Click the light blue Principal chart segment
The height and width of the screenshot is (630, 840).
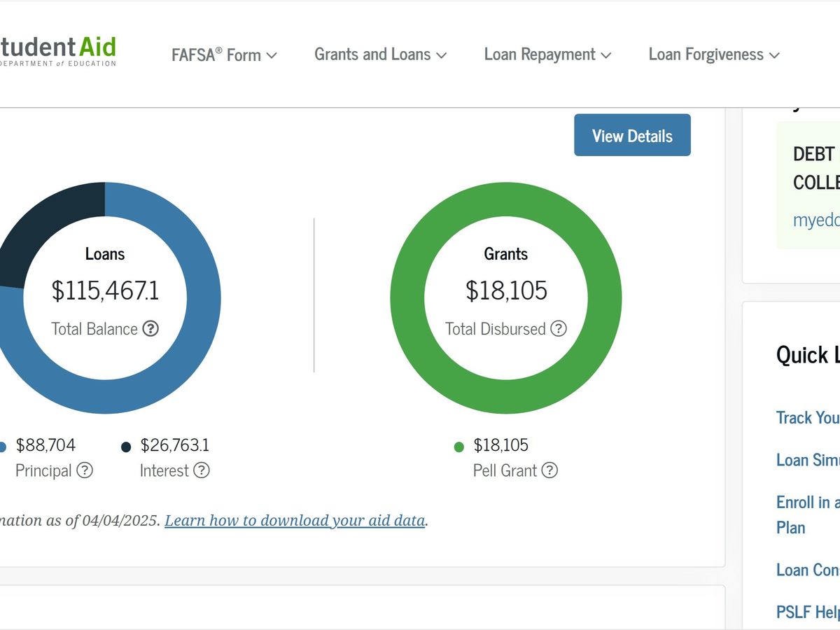coord(204,298)
